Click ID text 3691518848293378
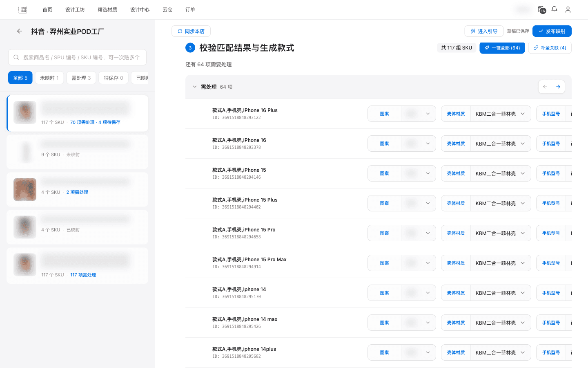This screenshot has width=588, height=368. [x=236, y=147]
